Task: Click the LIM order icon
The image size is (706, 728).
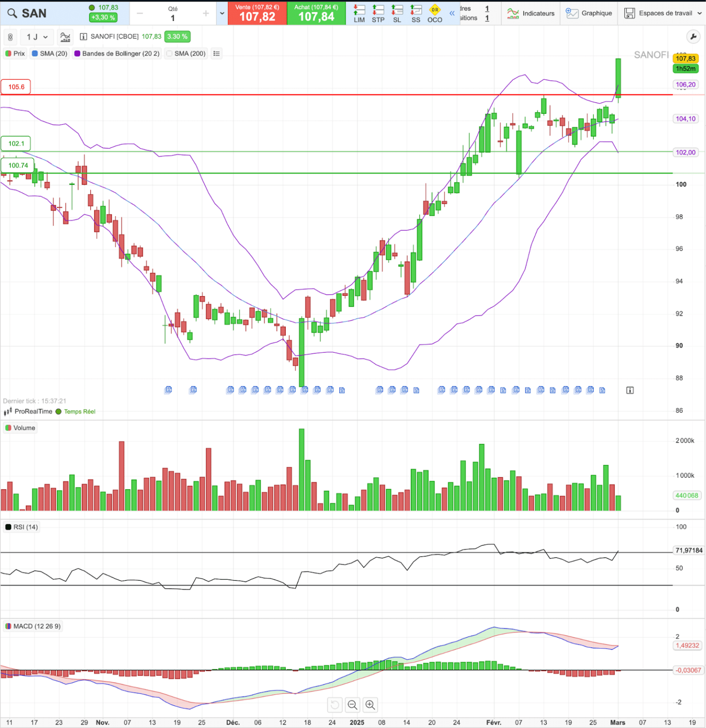Action: pyautogui.click(x=359, y=13)
